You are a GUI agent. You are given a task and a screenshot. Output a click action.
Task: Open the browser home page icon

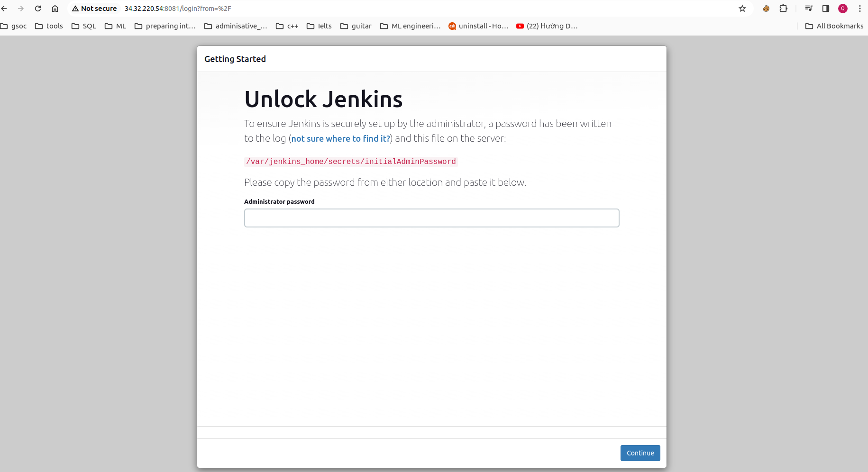55,9
